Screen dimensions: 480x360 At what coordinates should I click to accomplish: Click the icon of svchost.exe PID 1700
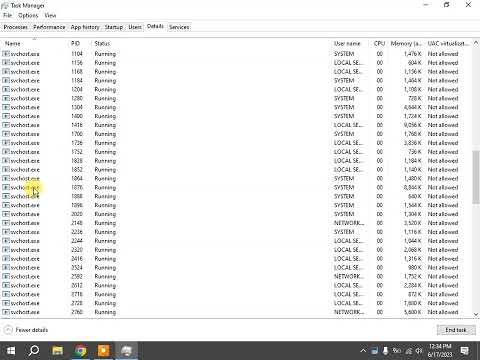coord(6,134)
